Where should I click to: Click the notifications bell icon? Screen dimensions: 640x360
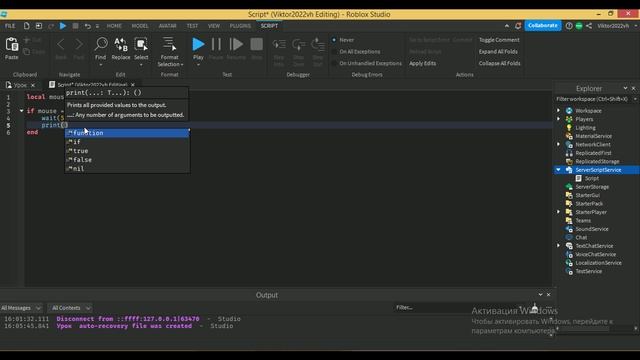click(x=518, y=26)
